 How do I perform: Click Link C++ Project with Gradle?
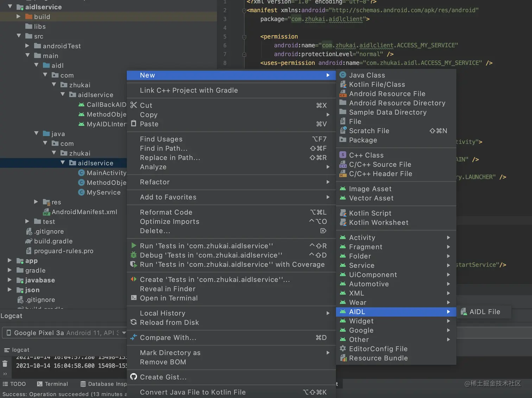[231, 90]
